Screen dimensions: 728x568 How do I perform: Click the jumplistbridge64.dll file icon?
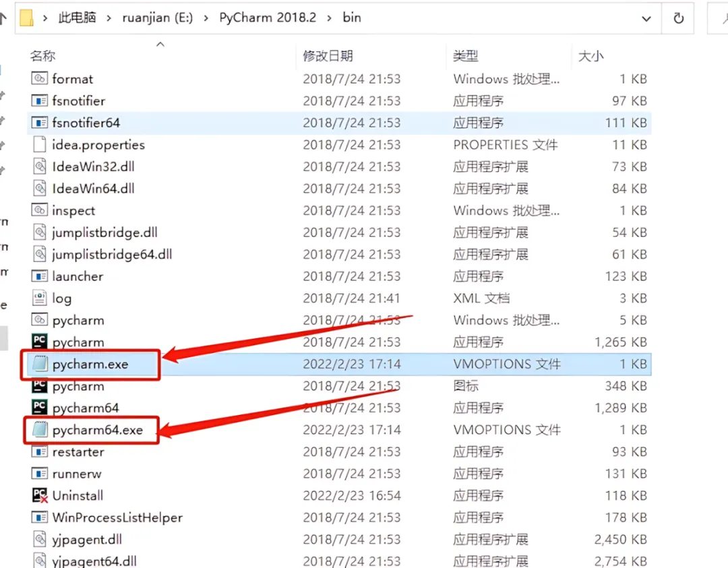[x=40, y=254]
